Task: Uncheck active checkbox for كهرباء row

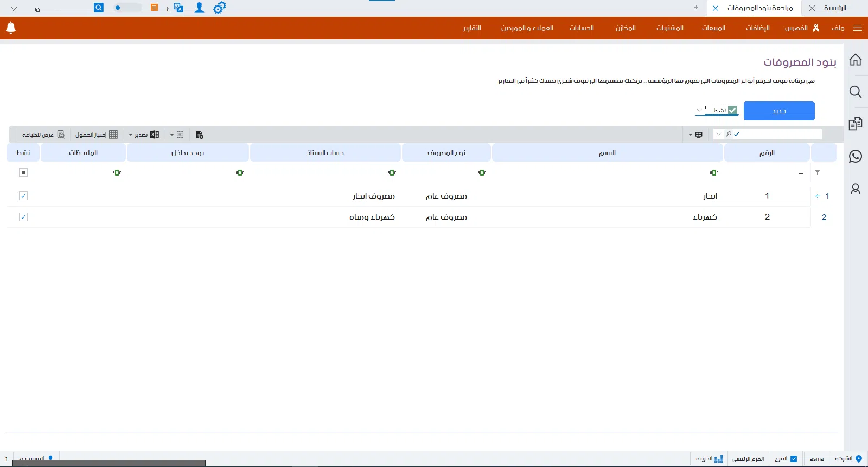Action: coord(23,217)
